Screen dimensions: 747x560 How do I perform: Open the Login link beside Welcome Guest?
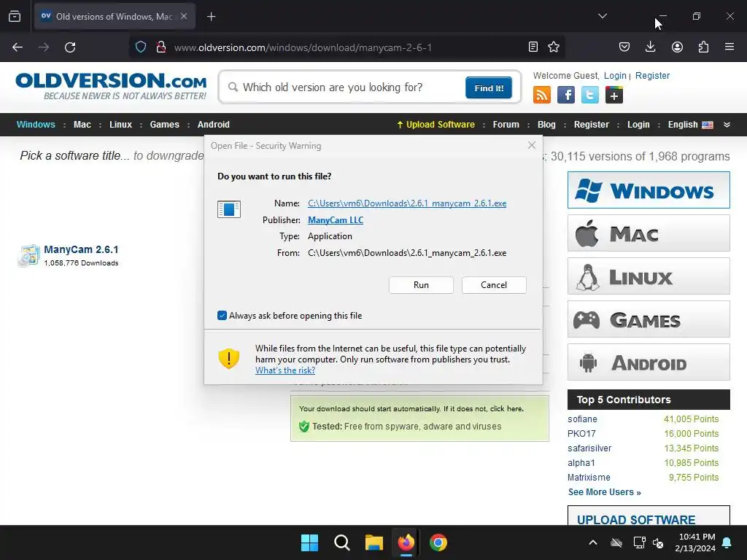coord(615,76)
